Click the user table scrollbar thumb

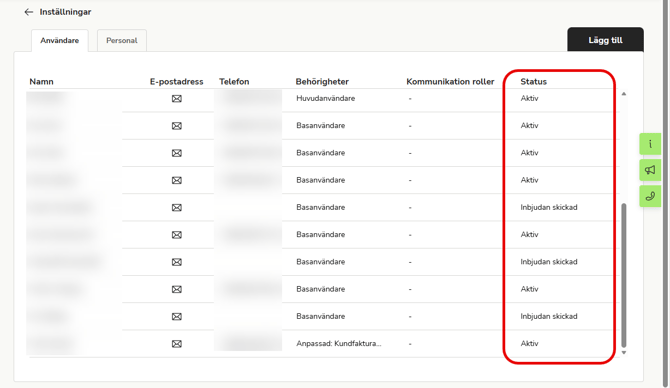(624, 275)
